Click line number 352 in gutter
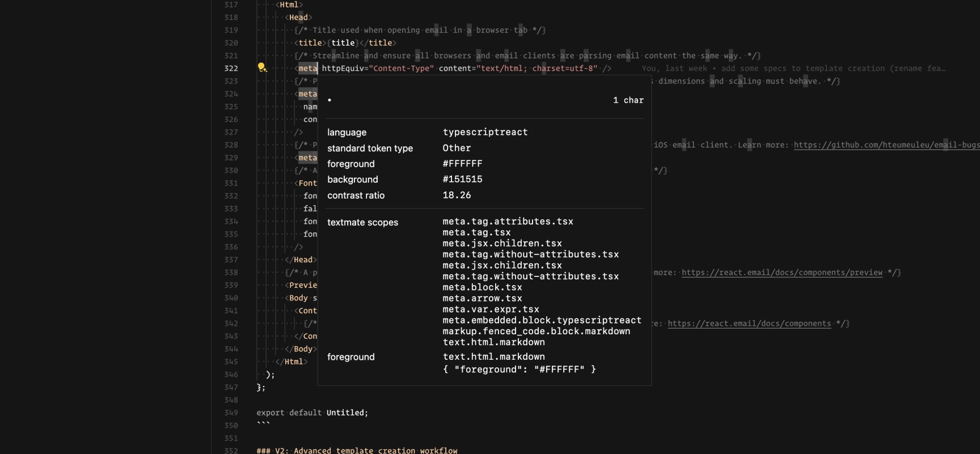Image resolution: width=980 pixels, height=454 pixels. click(x=231, y=451)
